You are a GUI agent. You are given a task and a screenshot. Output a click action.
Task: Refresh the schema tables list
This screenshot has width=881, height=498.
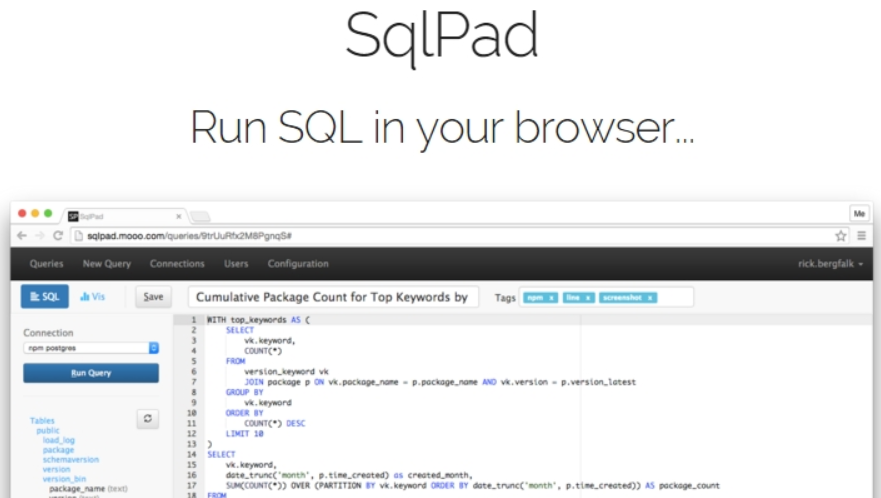click(x=148, y=419)
